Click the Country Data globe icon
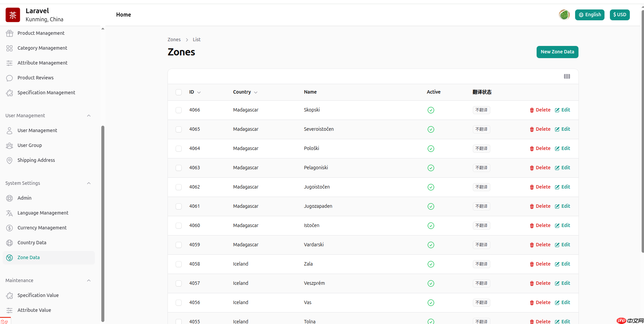Screen dimensions: 644x324 9,243
